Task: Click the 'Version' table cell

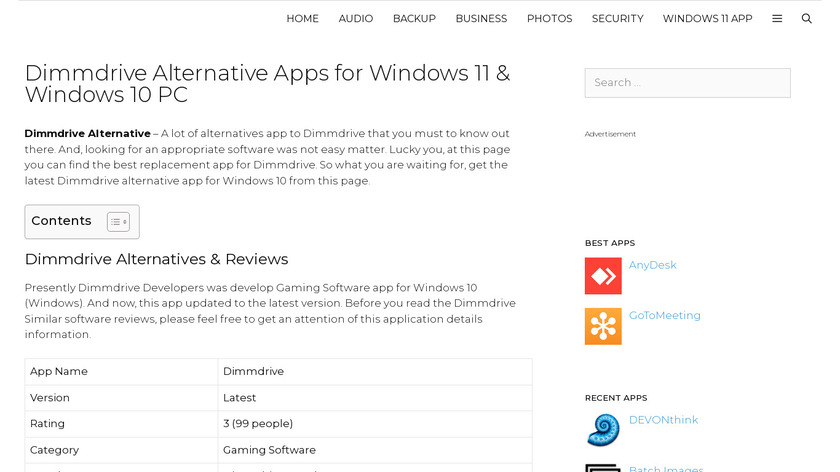Action: (121, 398)
